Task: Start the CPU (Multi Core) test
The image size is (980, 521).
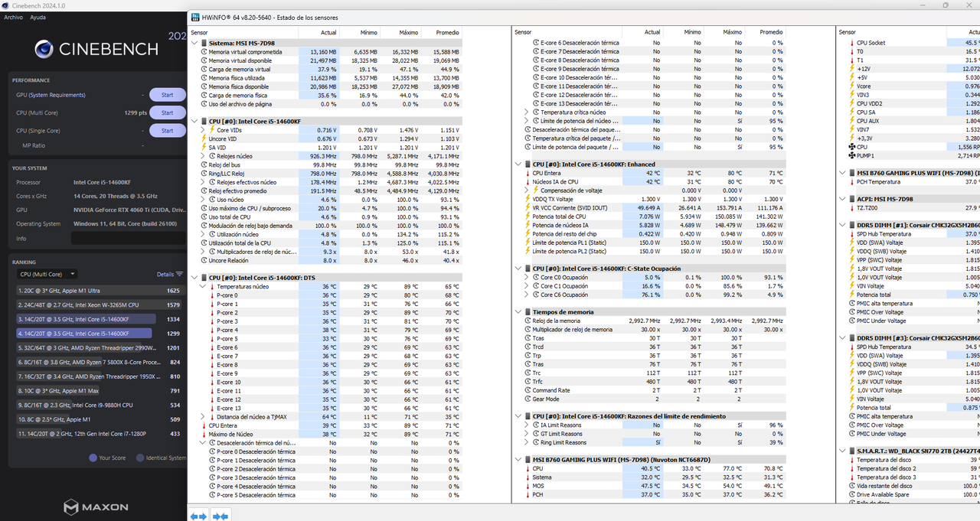Action: pyautogui.click(x=168, y=112)
